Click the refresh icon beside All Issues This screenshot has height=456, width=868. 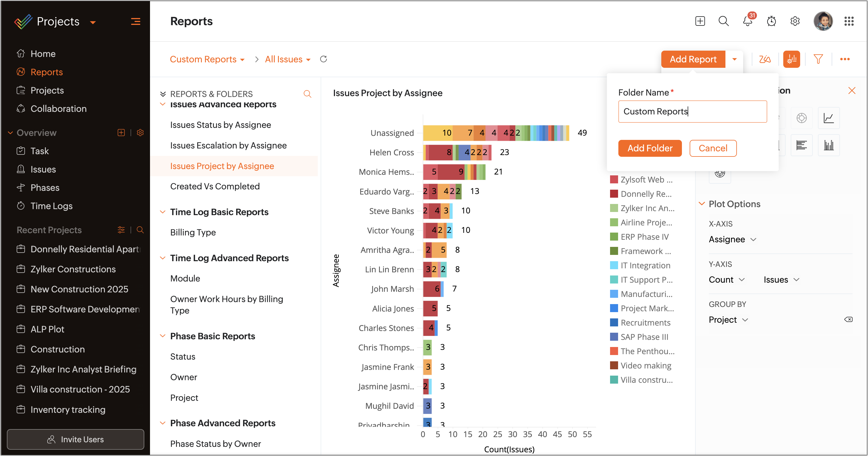[x=323, y=59]
